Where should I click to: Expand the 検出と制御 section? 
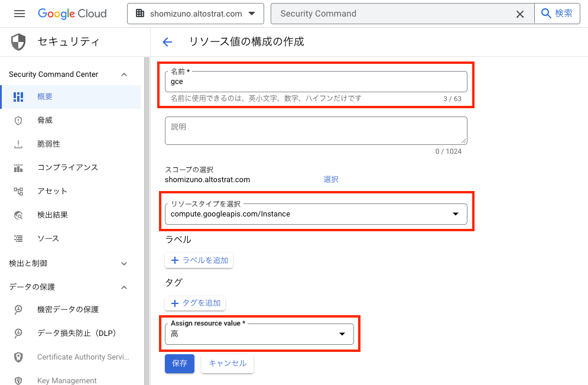[x=124, y=264]
